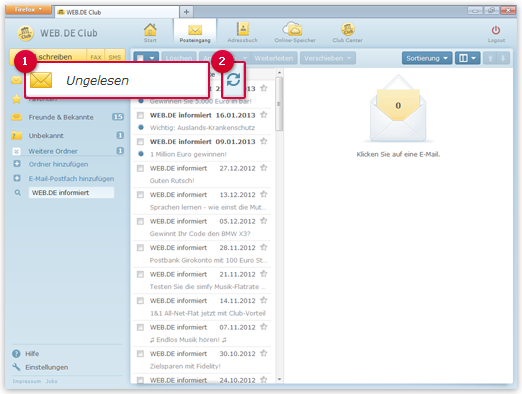Image resolution: width=522 pixels, height=394 pixels.
Task: Open Hilfe
Action: click(x=32, y=354)
